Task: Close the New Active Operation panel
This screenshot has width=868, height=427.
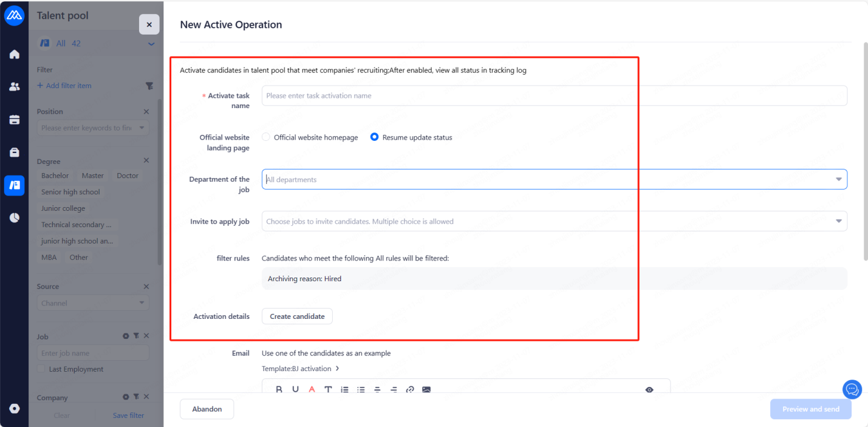Action: [x=149, y=24]
